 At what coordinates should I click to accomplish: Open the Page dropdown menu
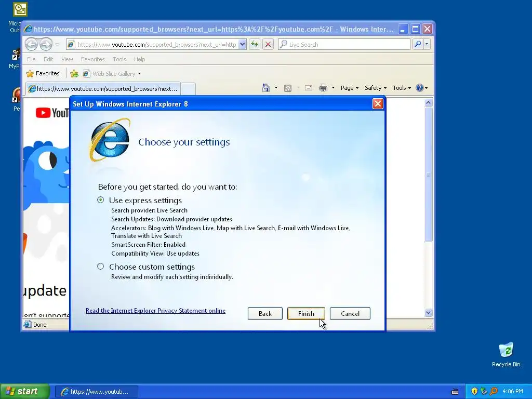tap(350, 88)
